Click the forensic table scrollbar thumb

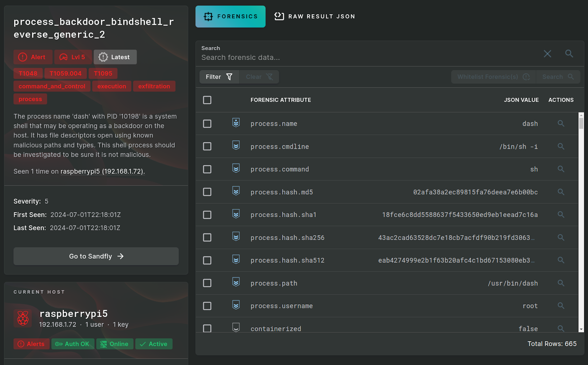click(x=581, y=123)
